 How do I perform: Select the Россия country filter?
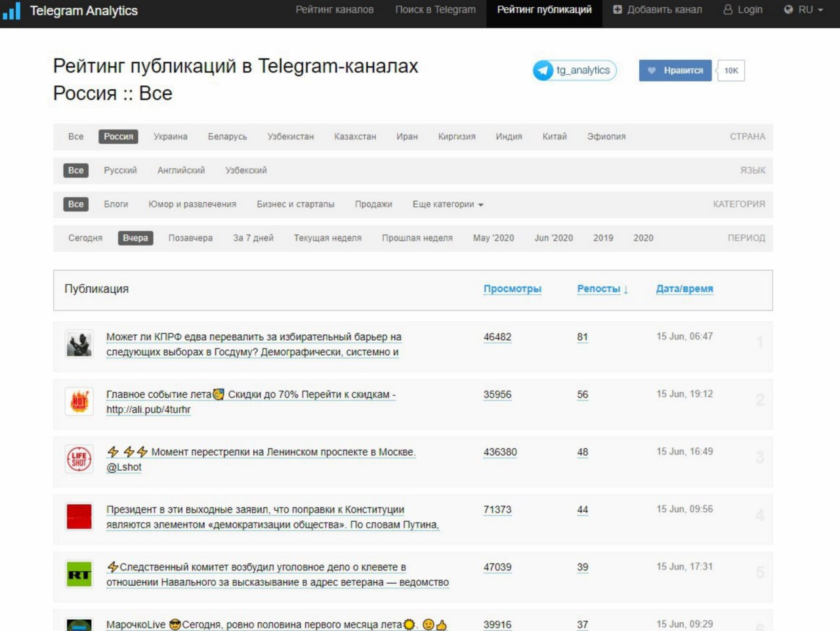pos(119,137)
